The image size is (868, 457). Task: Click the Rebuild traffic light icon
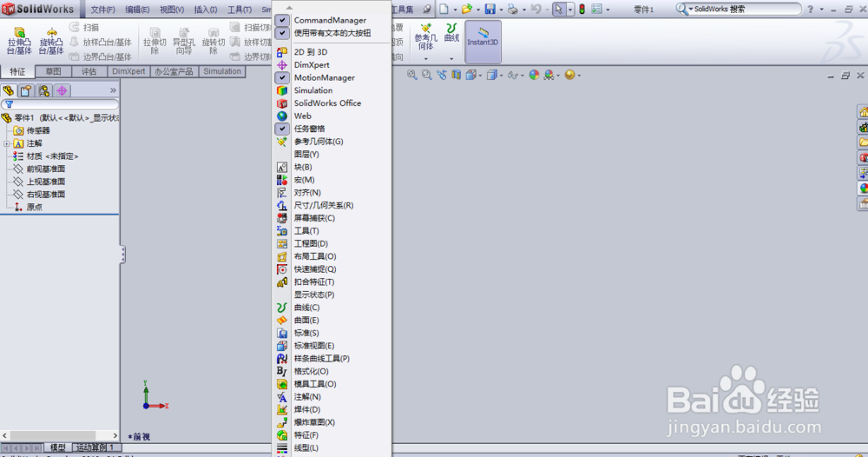[582, 9]
